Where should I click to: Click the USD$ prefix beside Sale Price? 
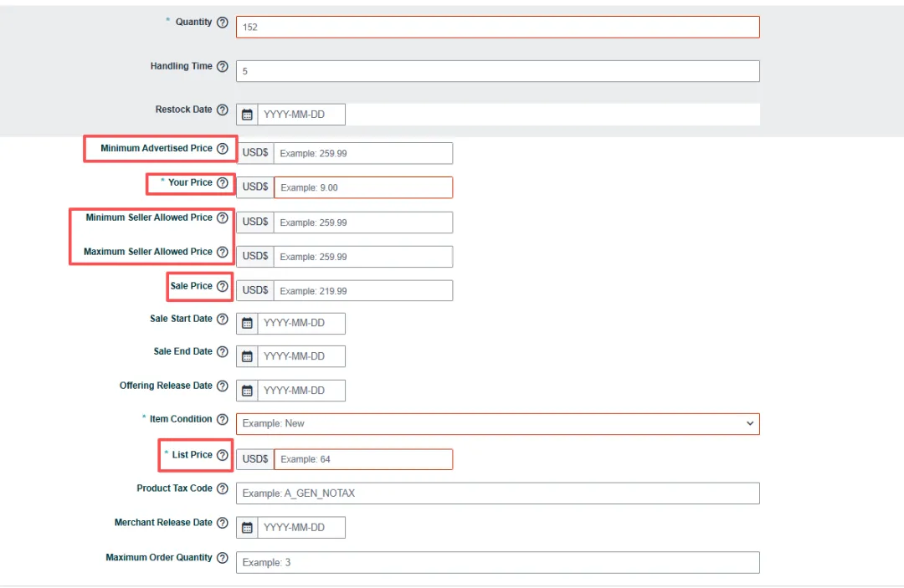pyautogui.click(x=255, y=290)
